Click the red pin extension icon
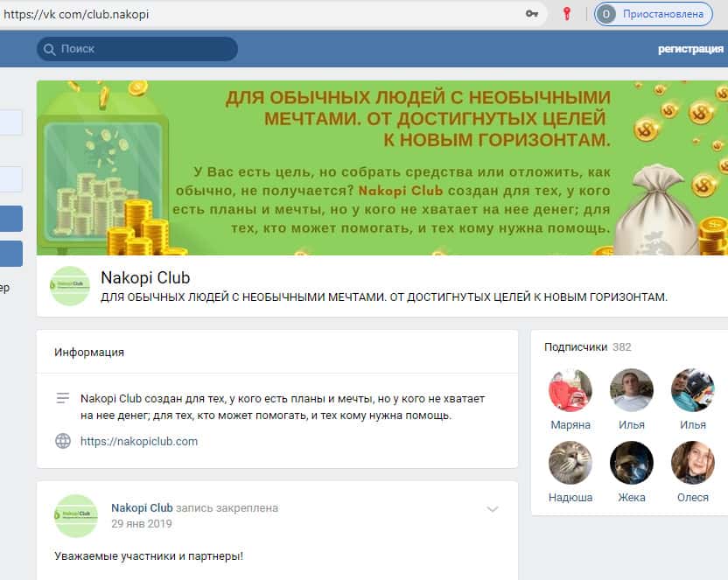Image resolution: width=728 pixels, height=580 pixels. point(566,14)
